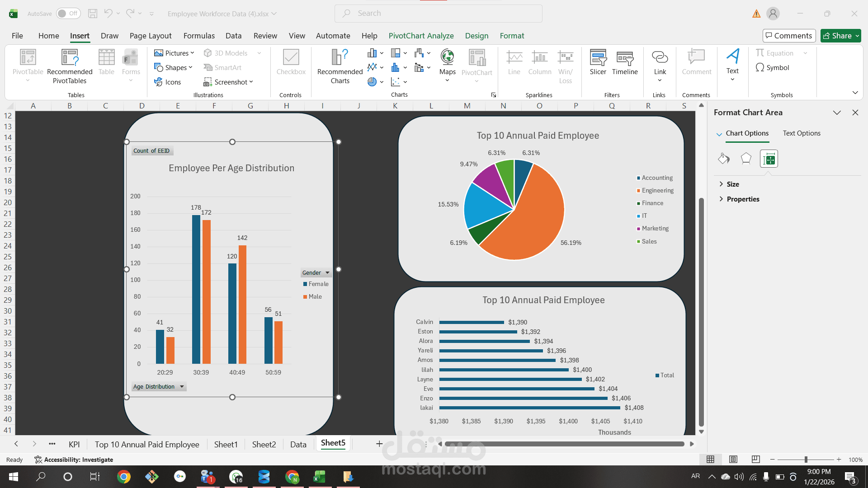Viewport: 868px width, 488px height.
Task: Toggle AutoSave switch
Action: click(68, 14)
